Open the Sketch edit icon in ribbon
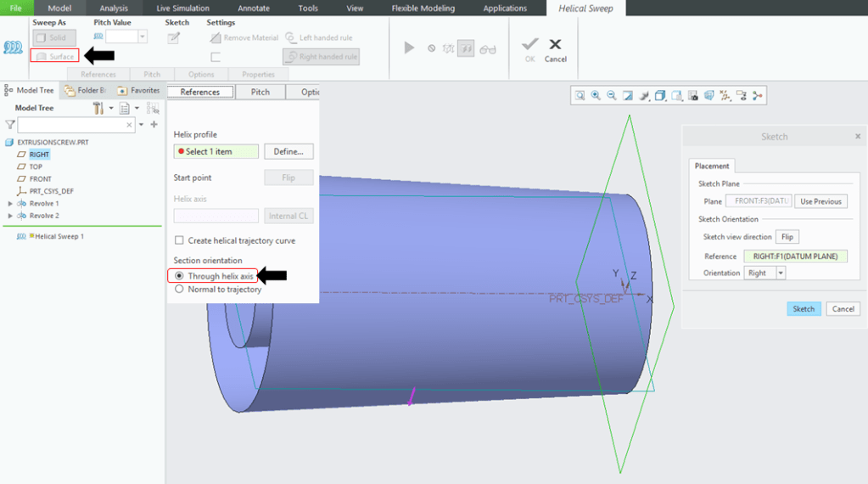The height and width of the screenshot is (484, 868). (174, 37)
